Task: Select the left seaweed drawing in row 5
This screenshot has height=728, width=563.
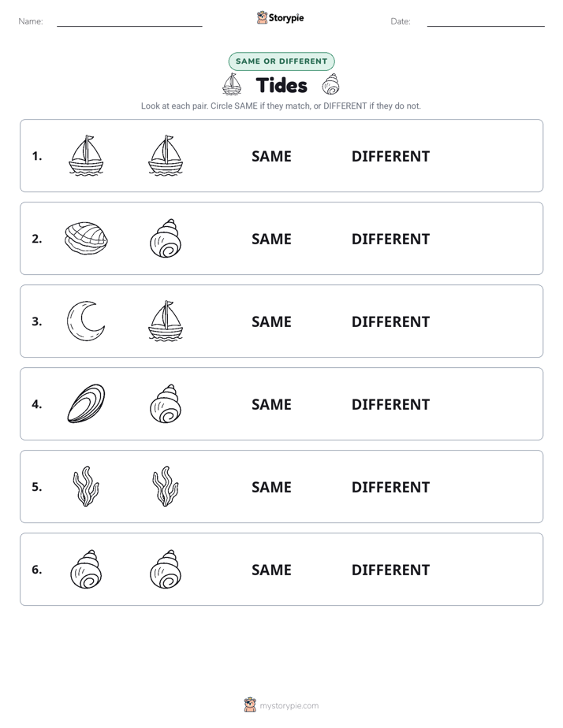Action: tap(86, 486)
